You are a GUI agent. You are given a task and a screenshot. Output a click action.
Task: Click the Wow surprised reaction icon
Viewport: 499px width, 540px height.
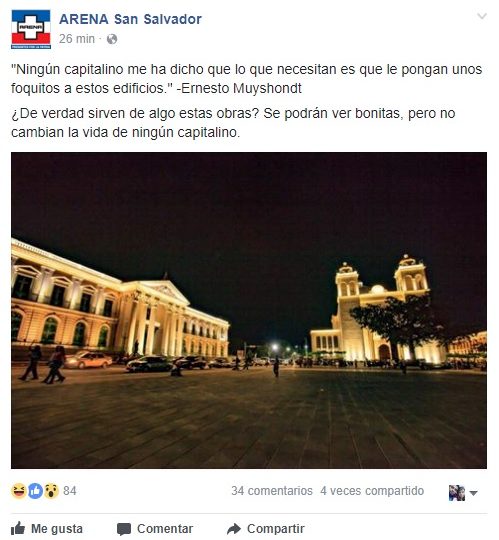point(51,491)
